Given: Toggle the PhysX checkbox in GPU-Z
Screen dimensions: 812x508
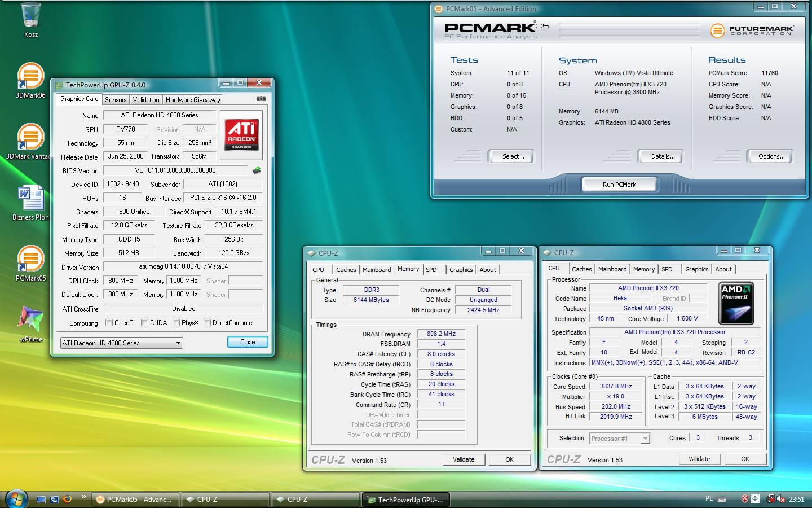Looking at the screenshot, I should tap(176, 323).
